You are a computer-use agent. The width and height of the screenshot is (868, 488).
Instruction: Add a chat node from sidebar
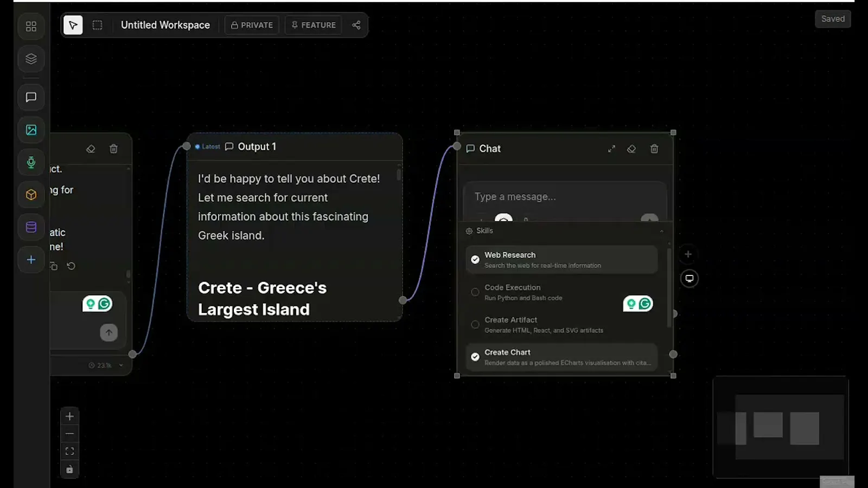31,97
